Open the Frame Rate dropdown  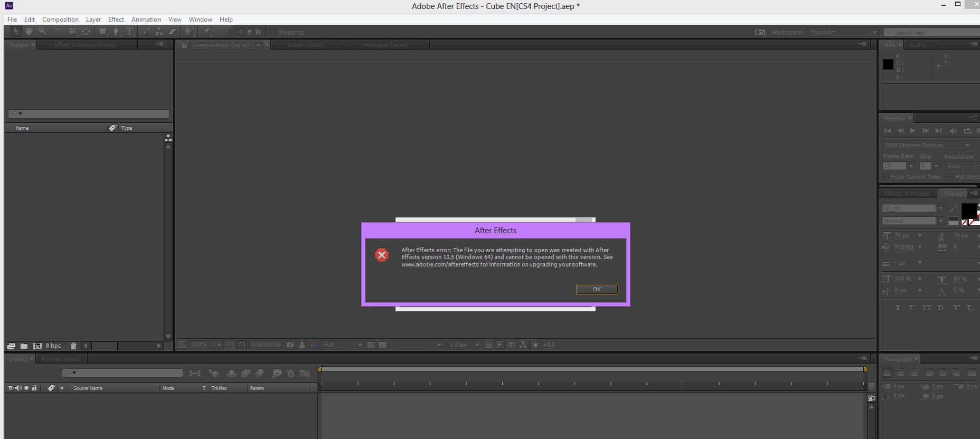point(899,166)
